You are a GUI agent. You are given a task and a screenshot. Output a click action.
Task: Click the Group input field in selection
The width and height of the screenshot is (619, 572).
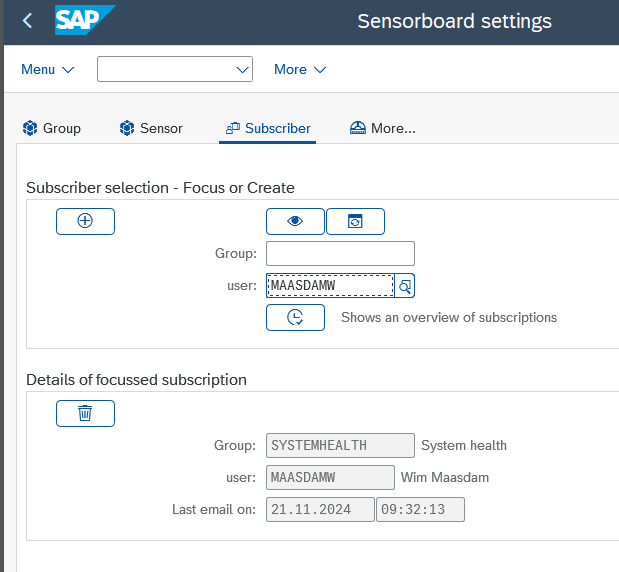coord(340,253)
